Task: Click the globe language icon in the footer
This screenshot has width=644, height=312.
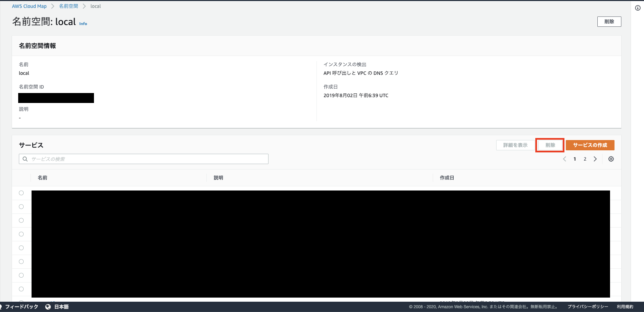Action: pyautogui.click(x=48, y=307)
